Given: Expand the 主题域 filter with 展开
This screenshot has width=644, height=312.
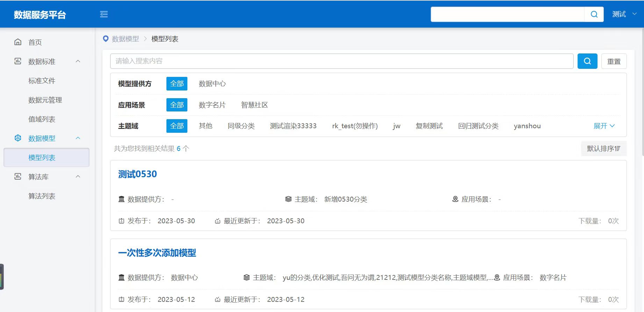Looking at the screenshot, I should coord(604,126).
